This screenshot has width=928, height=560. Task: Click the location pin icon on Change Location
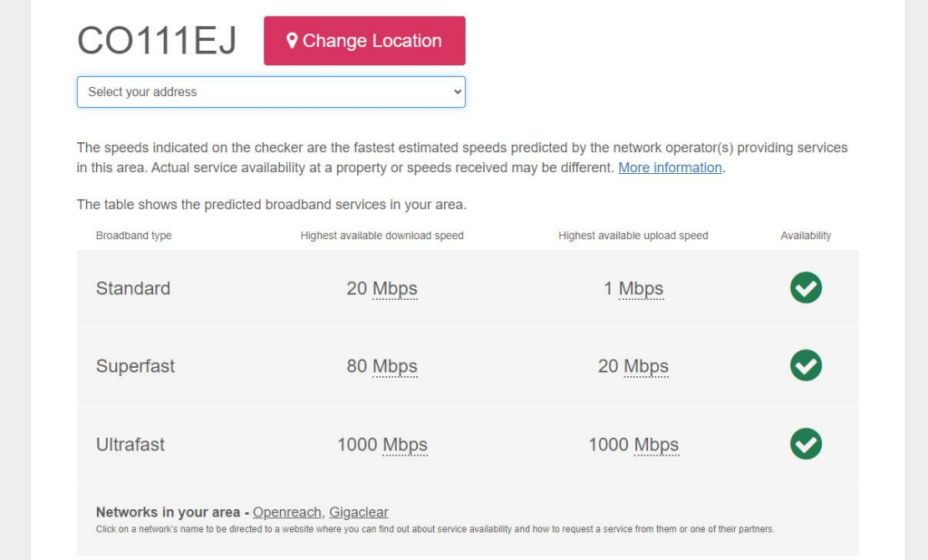coord(291,40)
